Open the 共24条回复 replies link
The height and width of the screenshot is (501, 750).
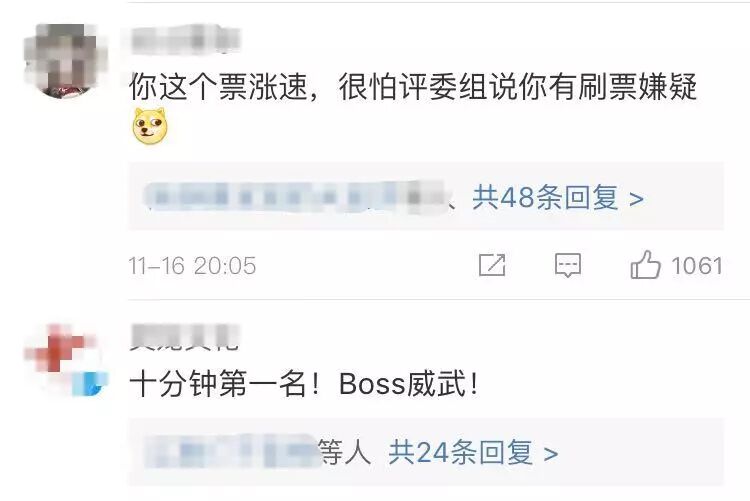click(461, 452)
